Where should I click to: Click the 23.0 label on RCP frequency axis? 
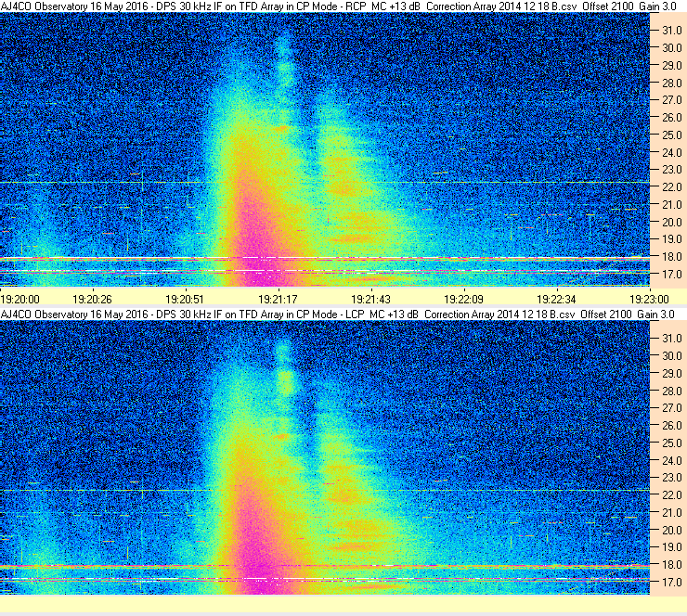pos(671,170)
